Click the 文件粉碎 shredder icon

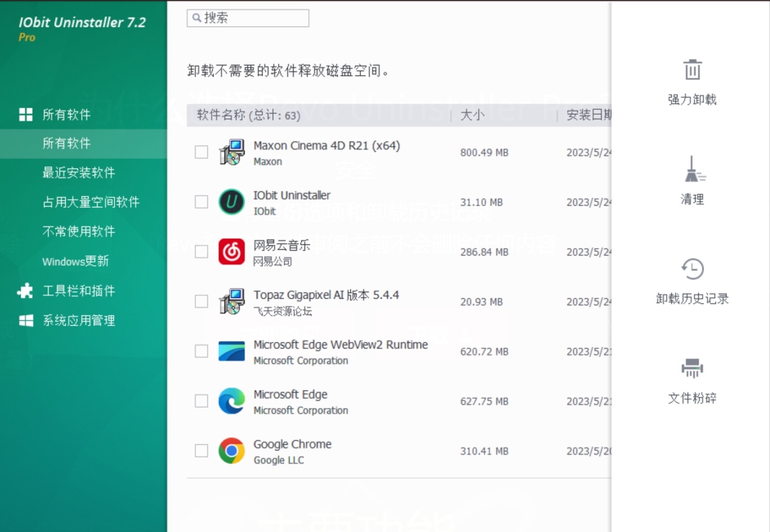[692, 368]
